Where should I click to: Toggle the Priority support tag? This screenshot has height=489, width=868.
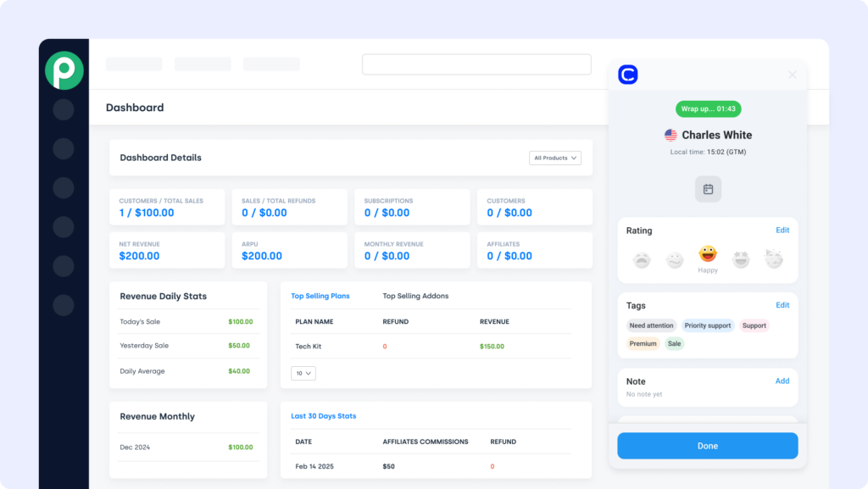(707, 325)
